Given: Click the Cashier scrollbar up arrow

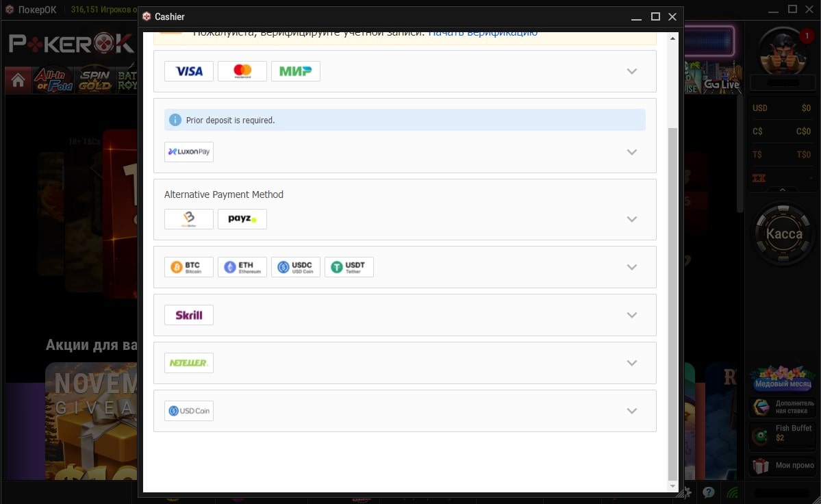Looking at the screenshot, I should 673,38.
